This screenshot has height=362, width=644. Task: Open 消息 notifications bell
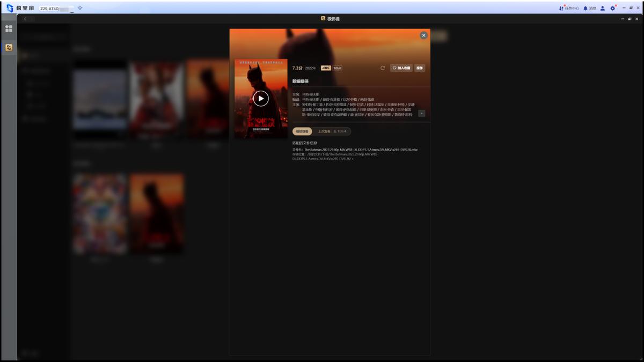pos(589,9)
